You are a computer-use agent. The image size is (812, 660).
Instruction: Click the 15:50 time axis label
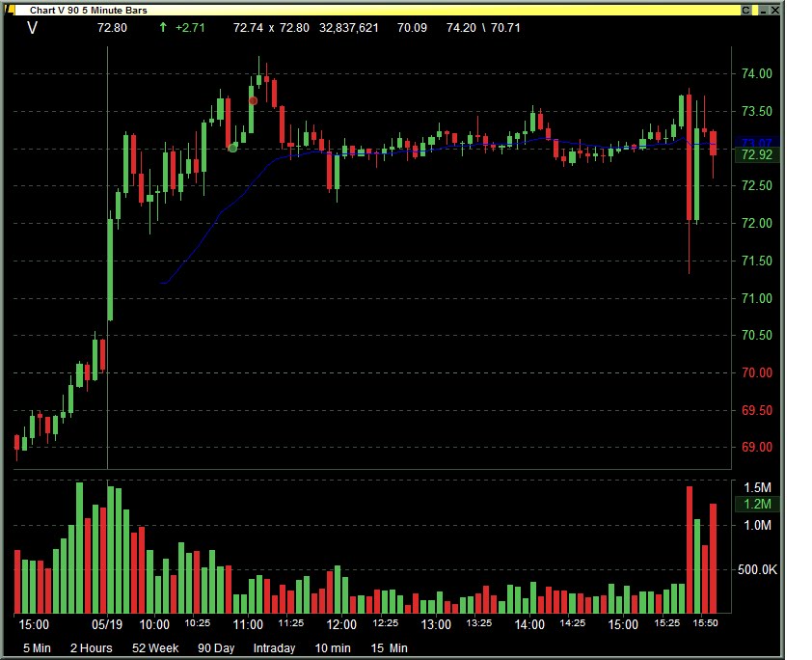click(x=705, y=623)
